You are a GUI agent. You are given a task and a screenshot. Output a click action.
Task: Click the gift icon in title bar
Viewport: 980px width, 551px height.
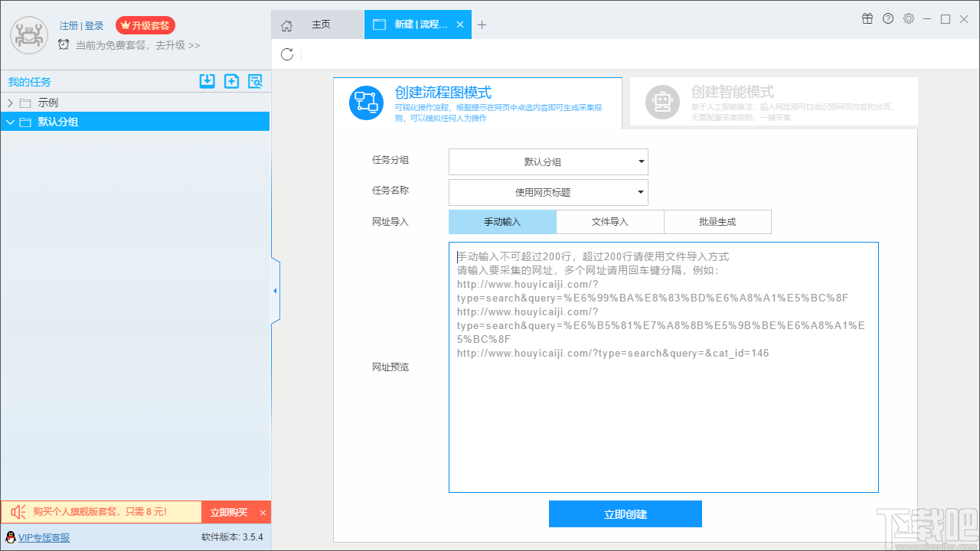(867, 18)
